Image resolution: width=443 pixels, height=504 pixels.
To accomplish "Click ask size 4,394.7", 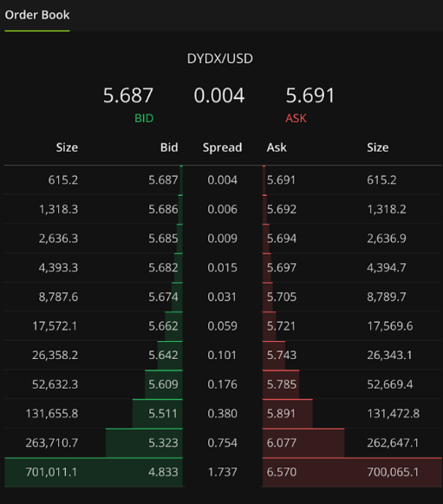I will (x=387, y=267).
